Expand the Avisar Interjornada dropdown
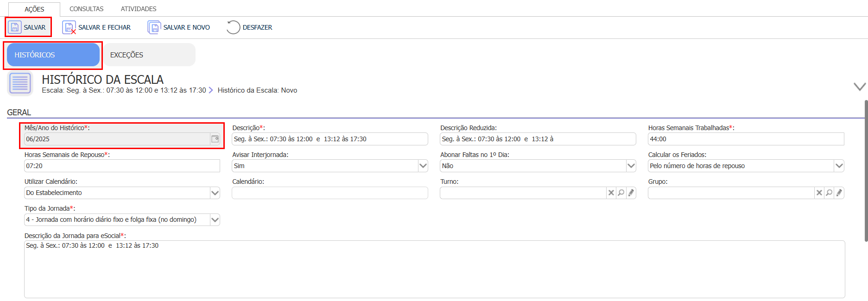868x301 pixels. tap(423, 166)
